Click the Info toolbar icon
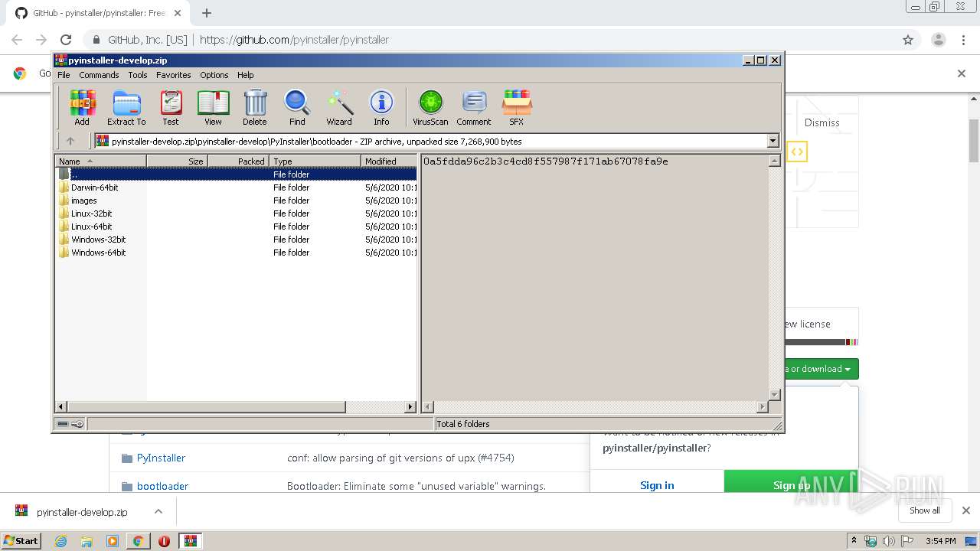 (381, 108)
